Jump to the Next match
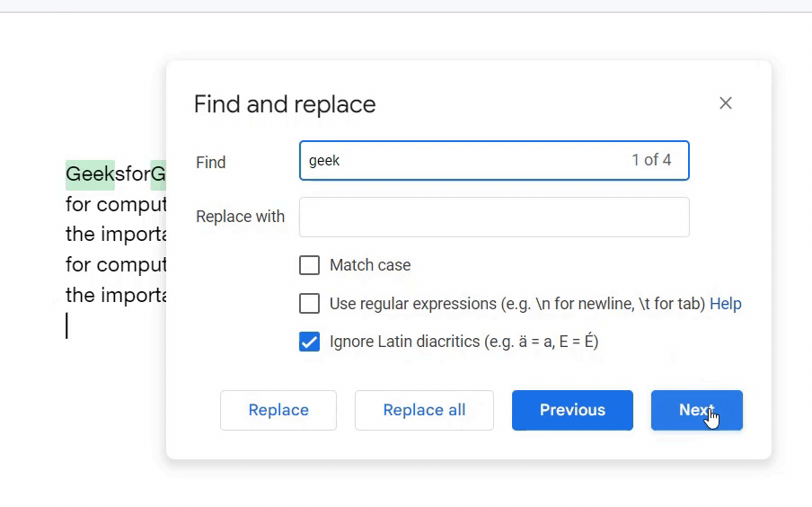The width and height of the screenshot is (812, 507). click(696, 410)
